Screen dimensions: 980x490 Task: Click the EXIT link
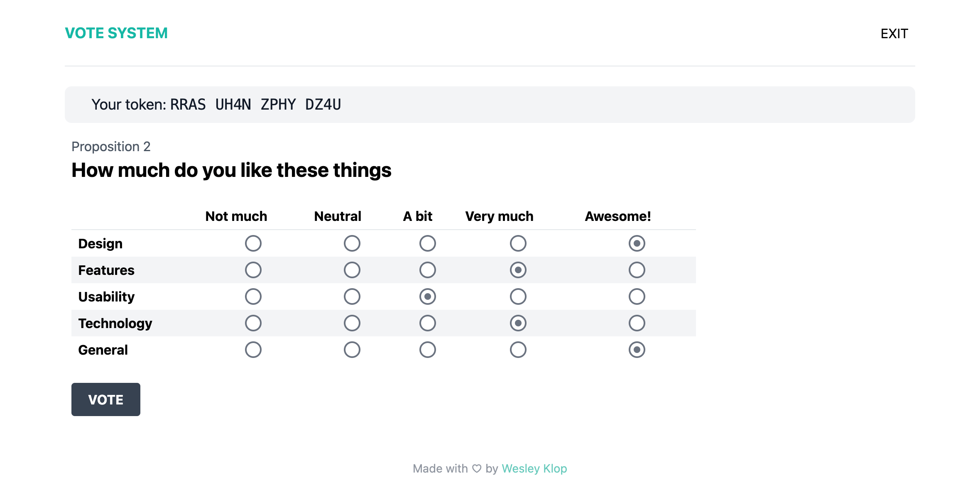coord(894,34)
